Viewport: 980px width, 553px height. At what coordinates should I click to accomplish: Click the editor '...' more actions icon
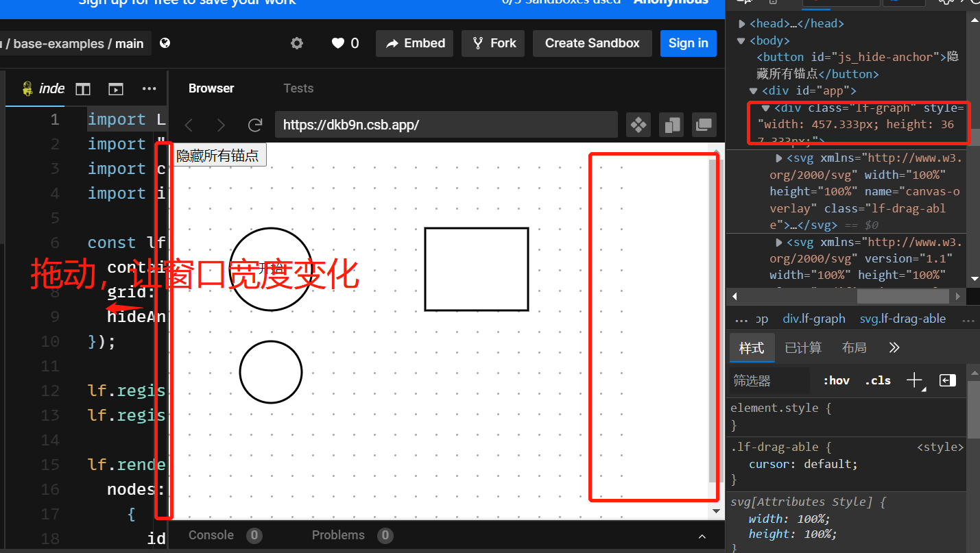(150, 88)
